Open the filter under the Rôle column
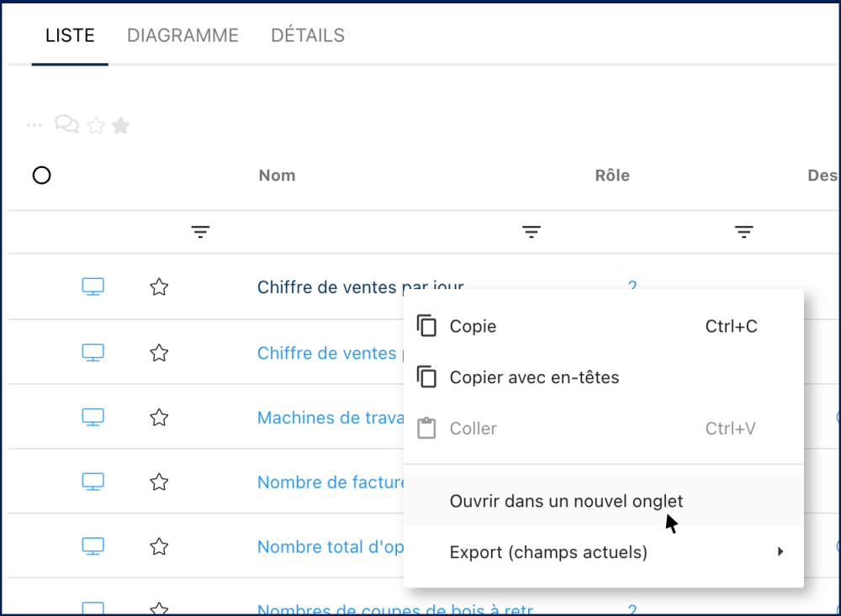 (743, 232)
